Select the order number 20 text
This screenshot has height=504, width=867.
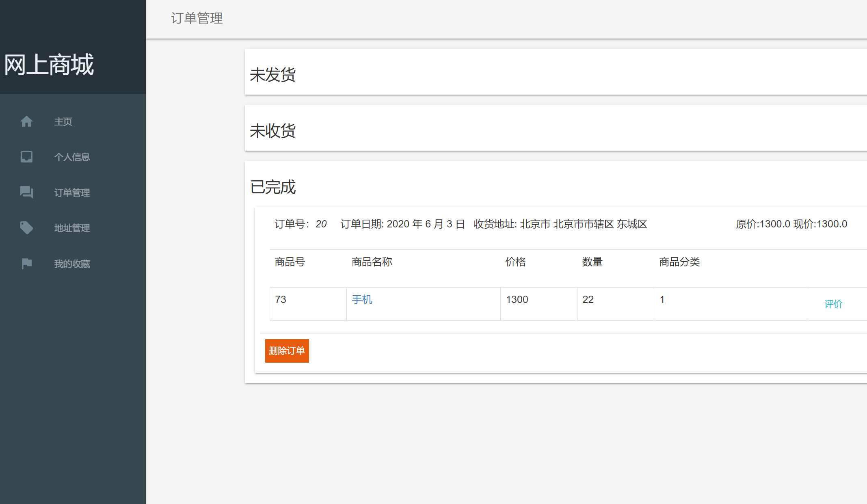322,224
